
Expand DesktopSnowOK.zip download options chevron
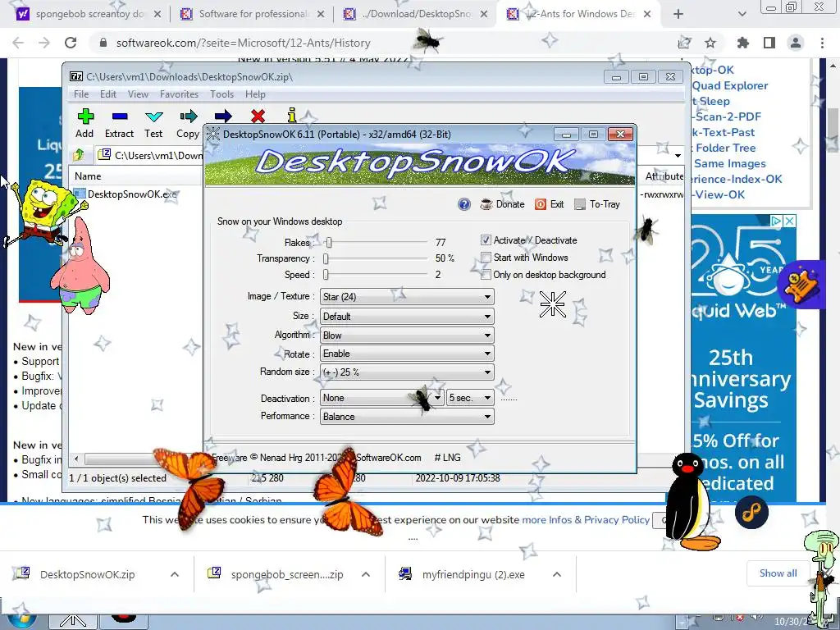(x=175, y=574)
